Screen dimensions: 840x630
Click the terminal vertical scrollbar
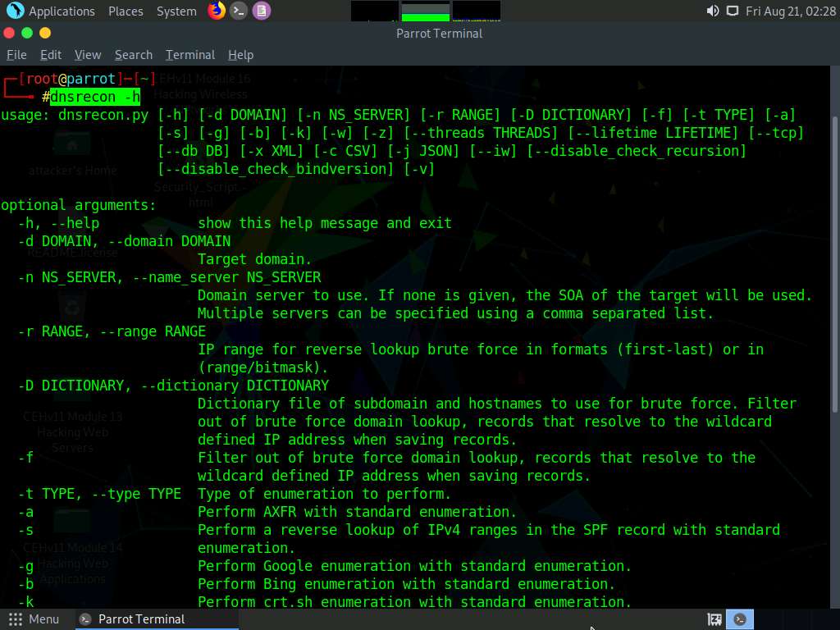point(834,265)
